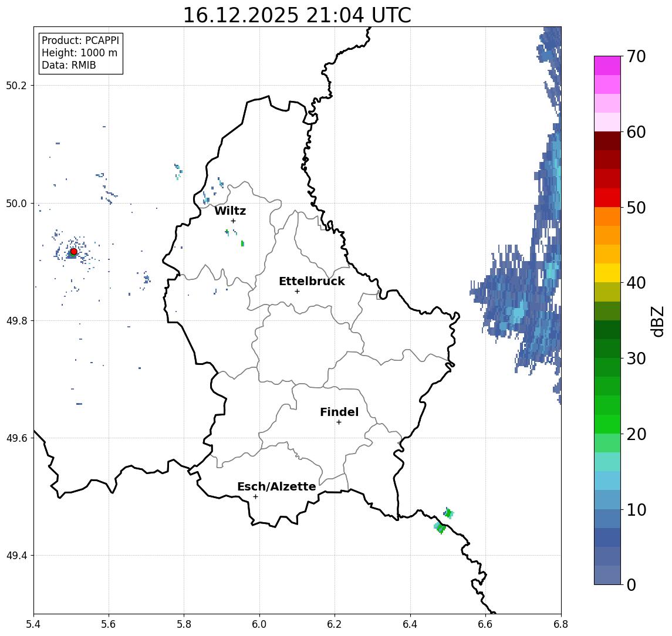672x636 pixels.
Task: Click the Wiltz station cross marker
Action: [x=233, y=221]
